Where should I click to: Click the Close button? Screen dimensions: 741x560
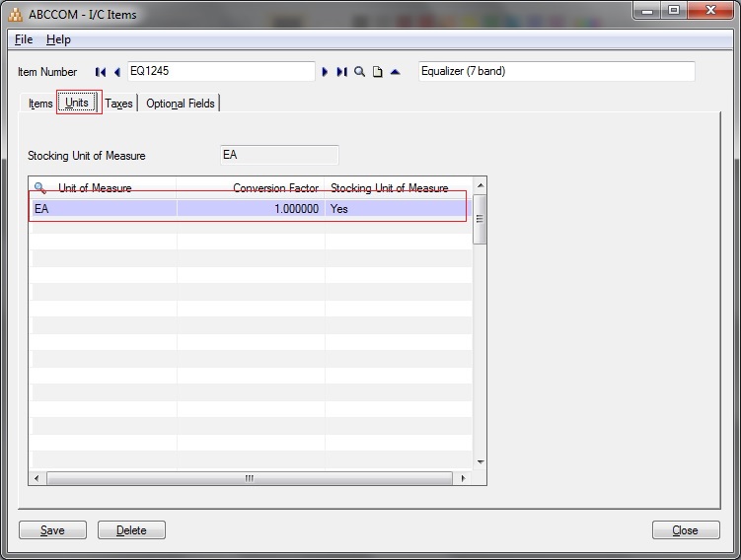coord(686,530)
